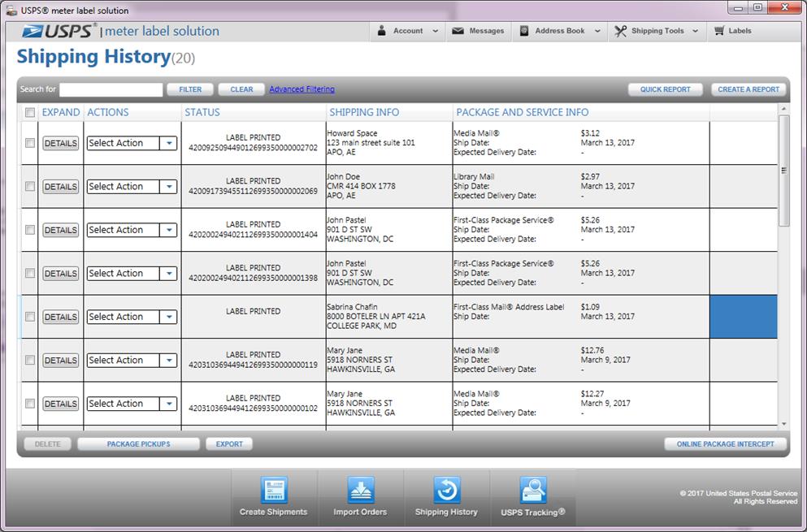Click the scrollbar up arrow

784,109
